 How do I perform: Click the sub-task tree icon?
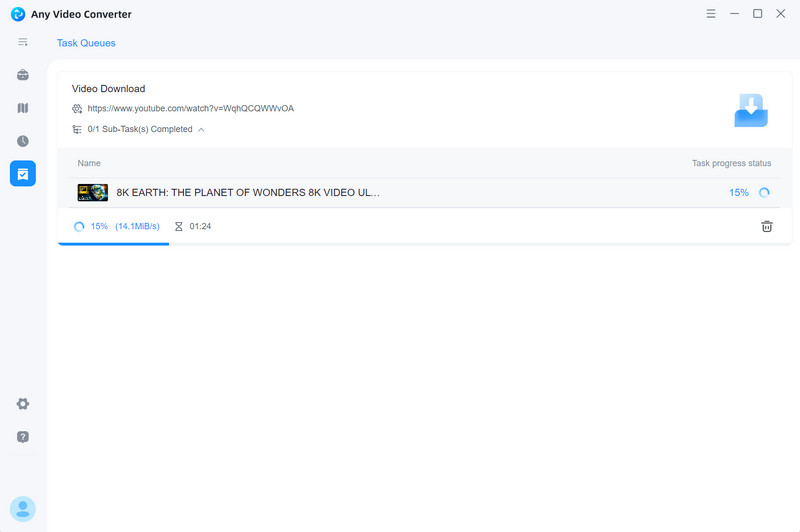77,130
